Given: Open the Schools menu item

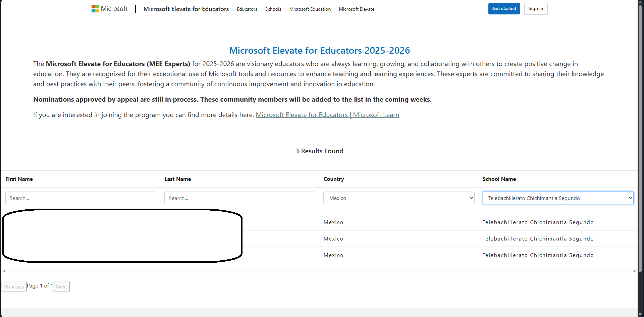Looking at the screenshot, I should (273, 9).
